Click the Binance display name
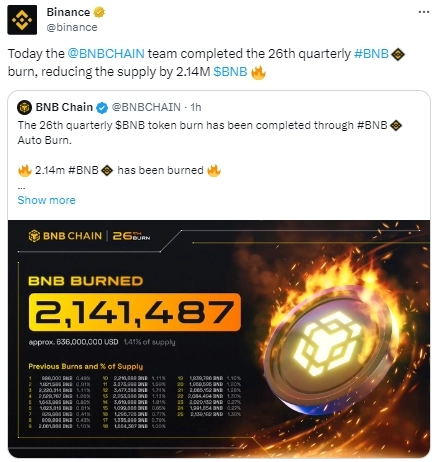The width and height of the screenshot is (440, 462). coord(68,12)
